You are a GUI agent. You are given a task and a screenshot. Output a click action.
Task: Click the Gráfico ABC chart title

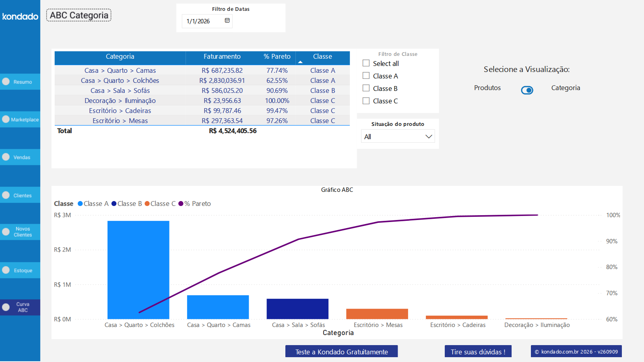coord(337,190)
